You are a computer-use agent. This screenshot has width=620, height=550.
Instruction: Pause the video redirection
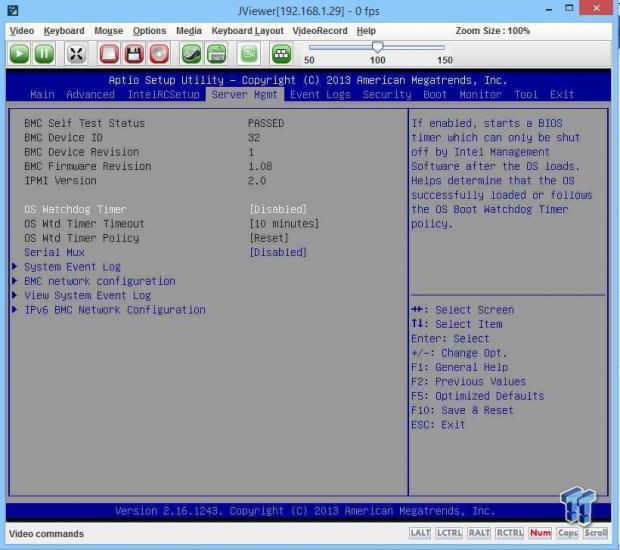tap(44, 54)
